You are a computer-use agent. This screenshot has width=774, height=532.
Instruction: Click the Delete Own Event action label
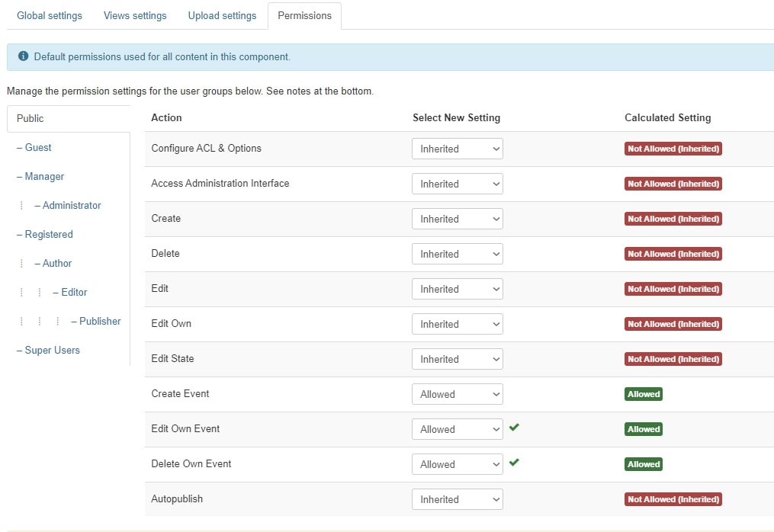(x=191, y=463)
